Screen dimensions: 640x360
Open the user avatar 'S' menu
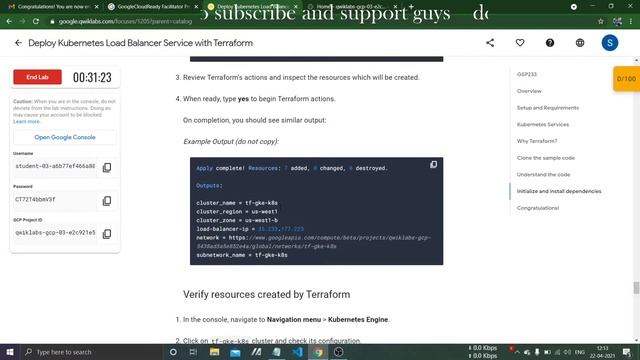tap(610, 43)
